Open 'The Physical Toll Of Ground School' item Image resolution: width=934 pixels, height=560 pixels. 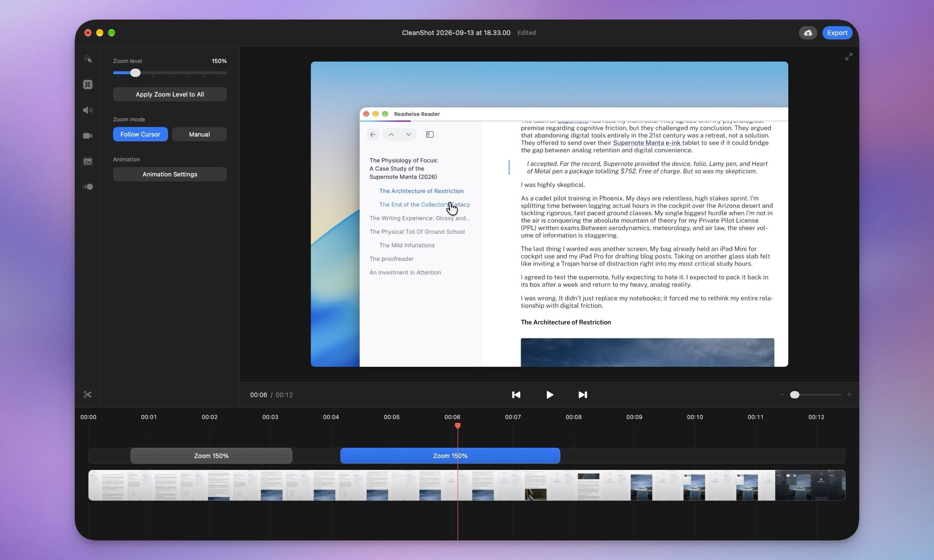click(417, 232)
